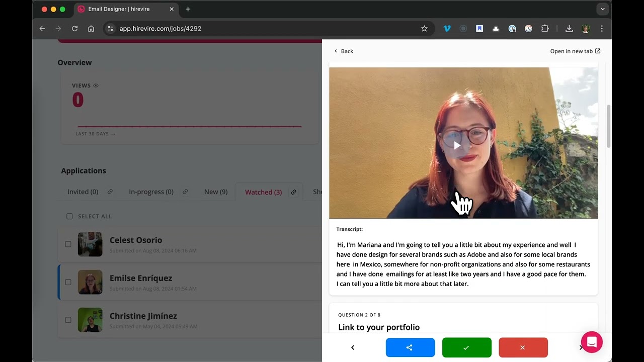Reload the page
This screenshot has height=362, width=644.
74,29
